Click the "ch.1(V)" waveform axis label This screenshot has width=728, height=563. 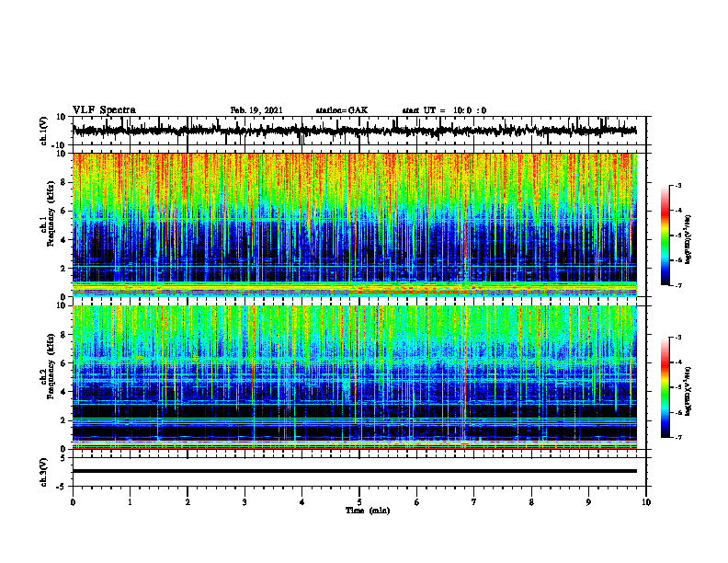(x=44, y=131)
